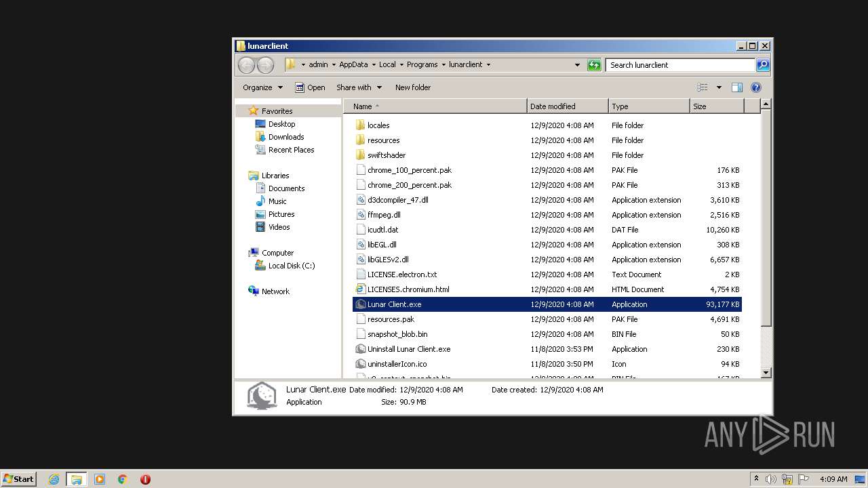868x488 pixels.
Task: Open the Help question mark icon
Action: coord(756,87)
